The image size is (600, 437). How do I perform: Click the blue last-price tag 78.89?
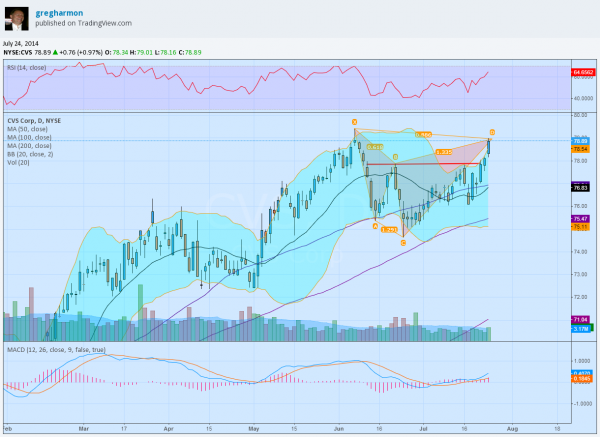point(581,141)
